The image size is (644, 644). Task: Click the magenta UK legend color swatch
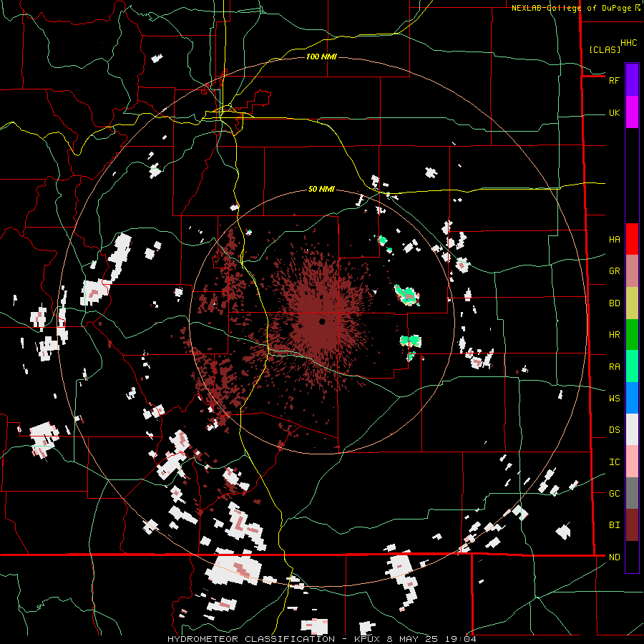(632, 112)
